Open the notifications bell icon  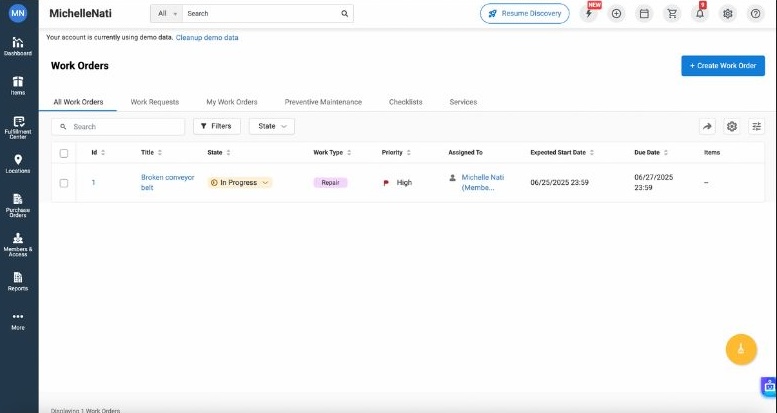coord(700,14)
